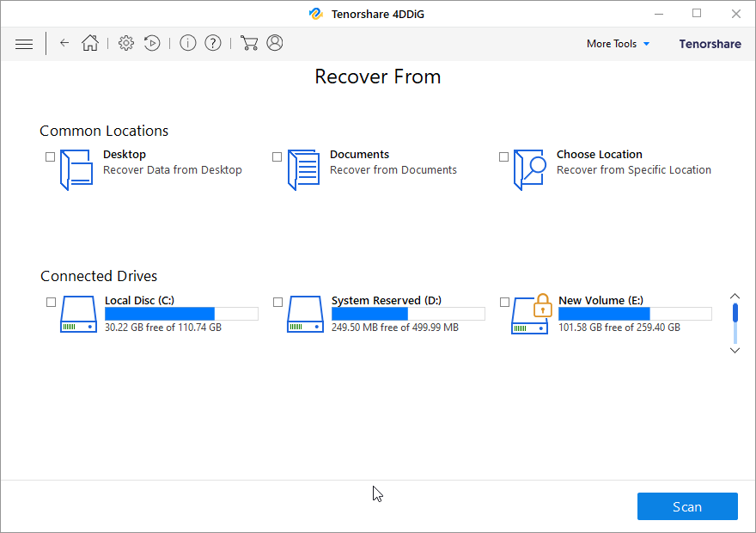
Task: Click the System Reserved (D:) usage bar
Action: [x=408, y=314]
